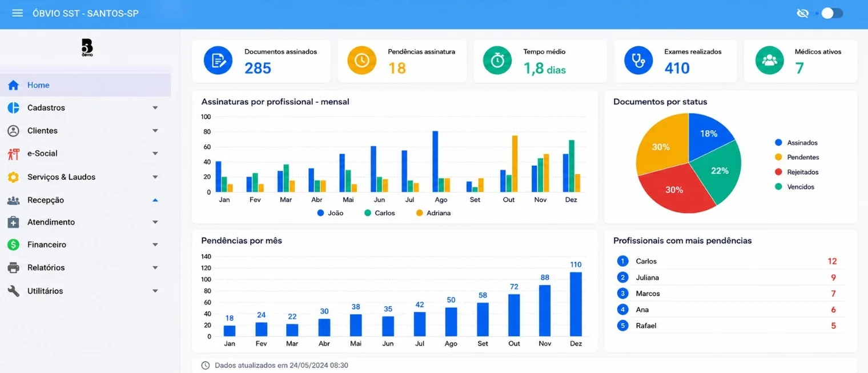The image size is (868, 373).
Task: Click the clock icon beside Dados atualizados
Action: pyautogui.click(x=206, y=366)
